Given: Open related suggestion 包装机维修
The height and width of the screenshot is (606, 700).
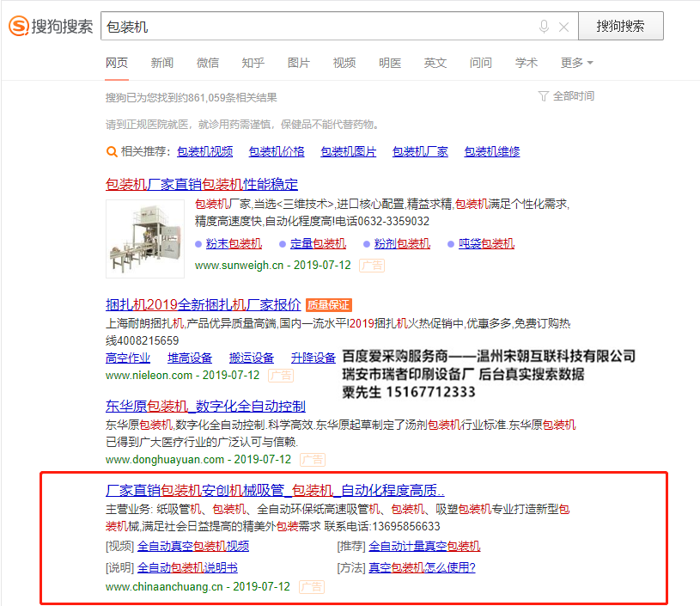Looking at the screenshot, I should point(492,151).
